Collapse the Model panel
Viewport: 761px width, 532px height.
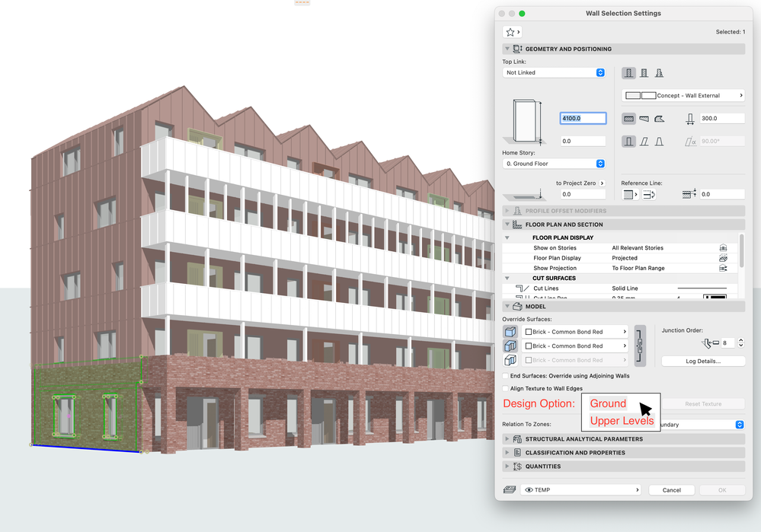(x=507, y=307)
